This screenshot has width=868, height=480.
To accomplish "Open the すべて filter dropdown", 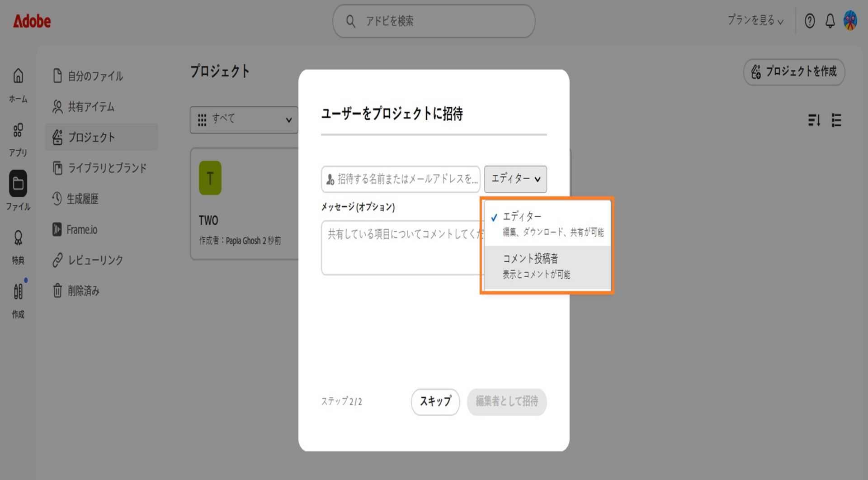I will [x=244, y=120].
